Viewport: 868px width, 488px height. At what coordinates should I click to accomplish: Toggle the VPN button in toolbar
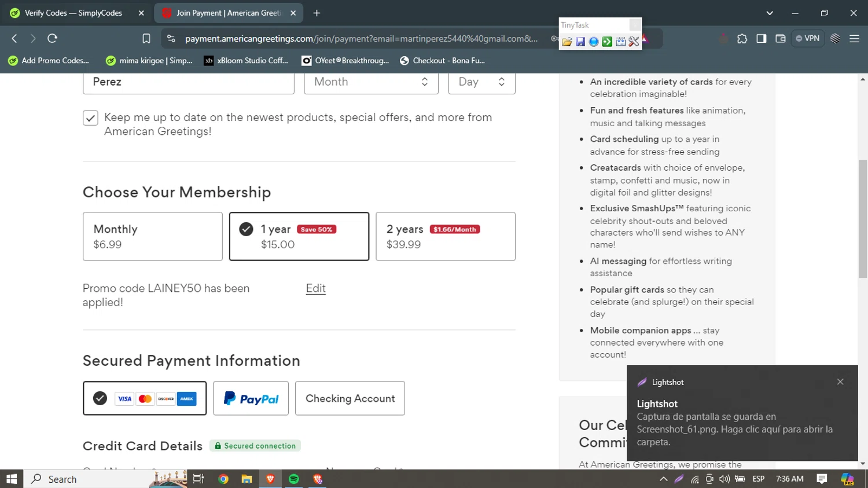tap(807, 38)
